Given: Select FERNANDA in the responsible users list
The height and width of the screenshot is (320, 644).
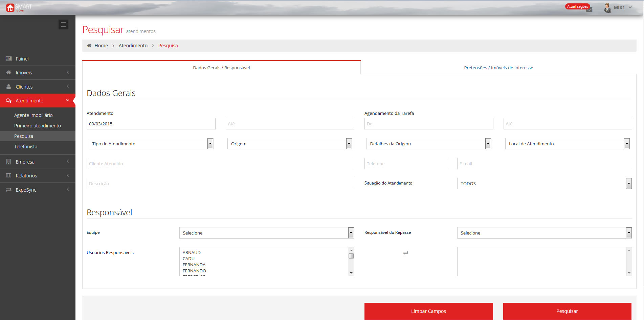Looking at the screenshot, I should coord(194,265).
